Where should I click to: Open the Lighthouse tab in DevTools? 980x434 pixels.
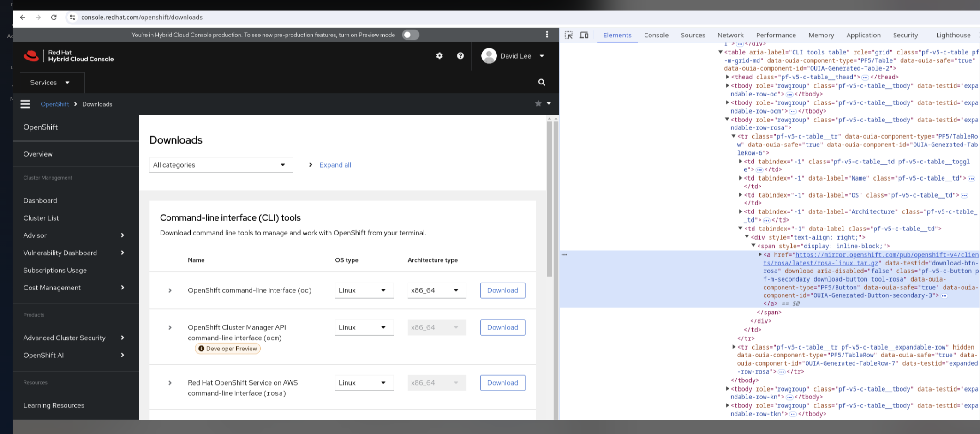953,35
